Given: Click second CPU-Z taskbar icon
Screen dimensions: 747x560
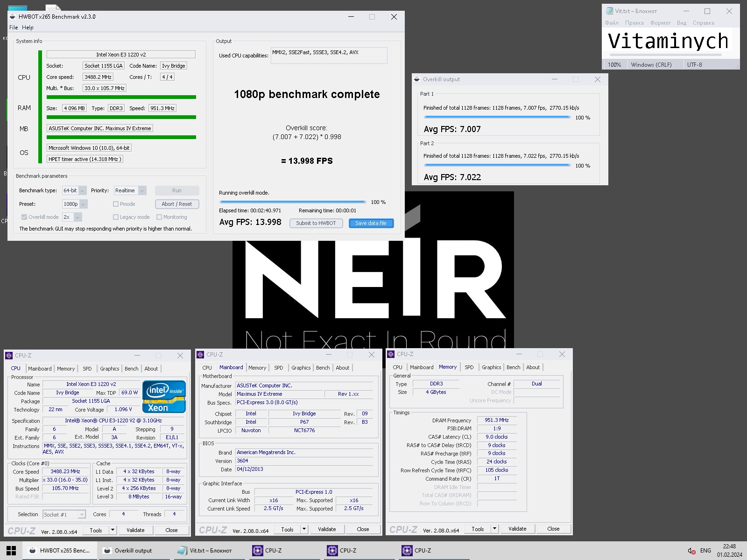Looking at the screenshot, I should pos(359,551).
